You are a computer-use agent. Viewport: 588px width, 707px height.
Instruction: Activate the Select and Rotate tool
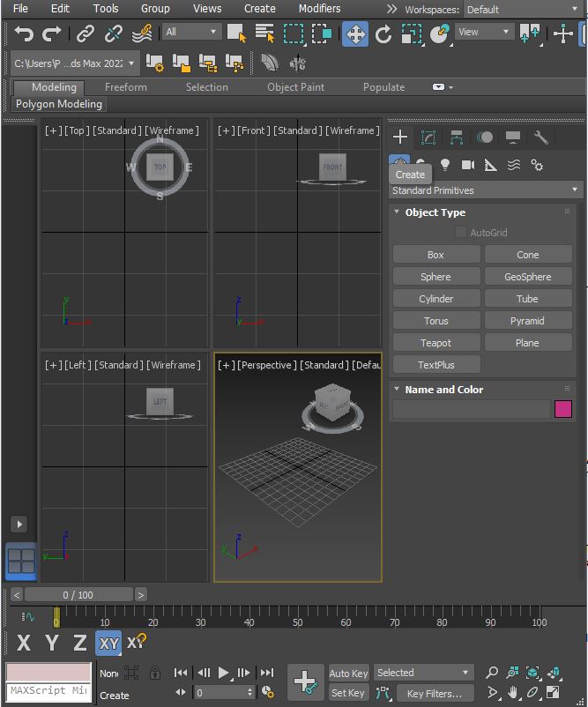[x=383, y=33]
